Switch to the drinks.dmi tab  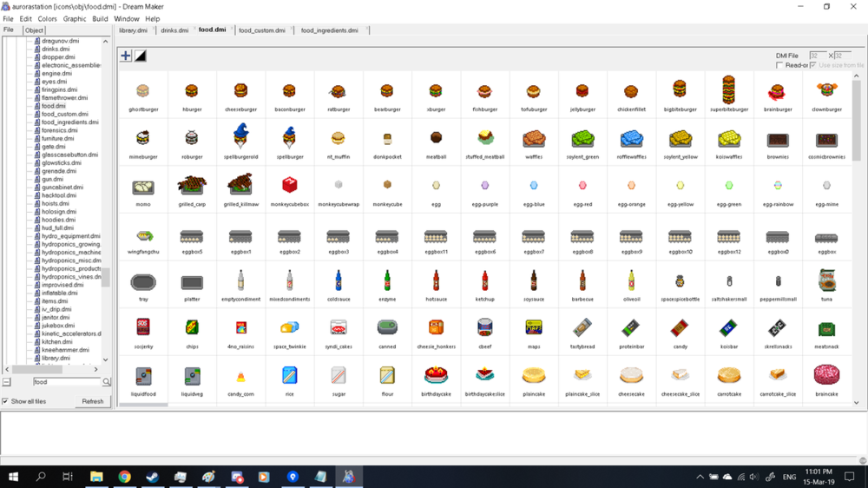(175, 30)
